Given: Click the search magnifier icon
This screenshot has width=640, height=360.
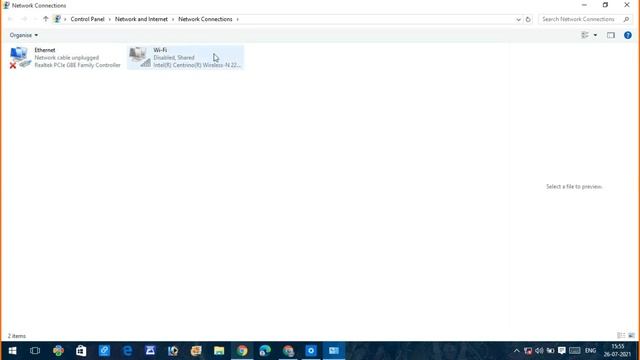Looking at the screenshot, I should [626, 19].
